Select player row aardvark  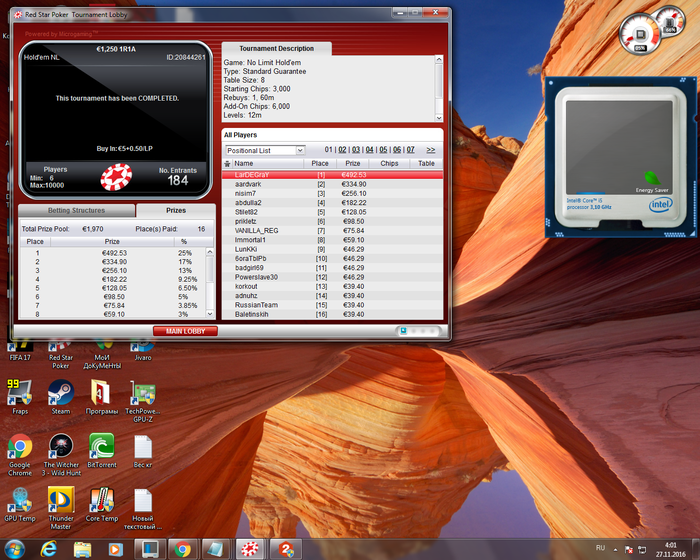332,184
